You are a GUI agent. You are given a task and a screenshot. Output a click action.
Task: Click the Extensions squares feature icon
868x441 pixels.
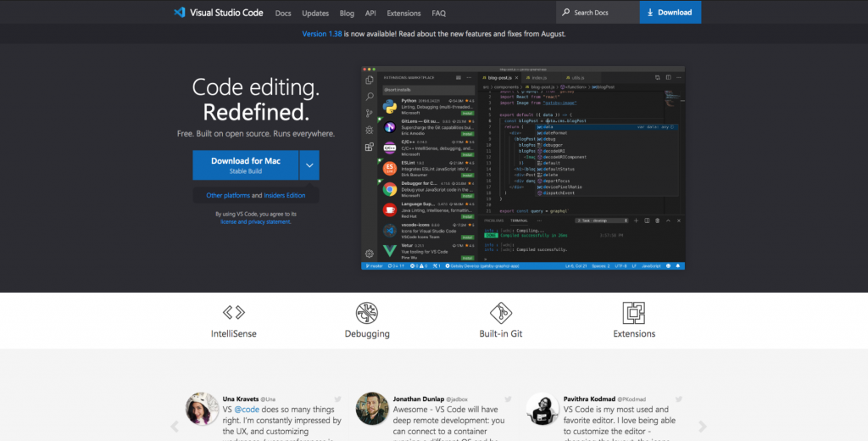coord(634,313)
